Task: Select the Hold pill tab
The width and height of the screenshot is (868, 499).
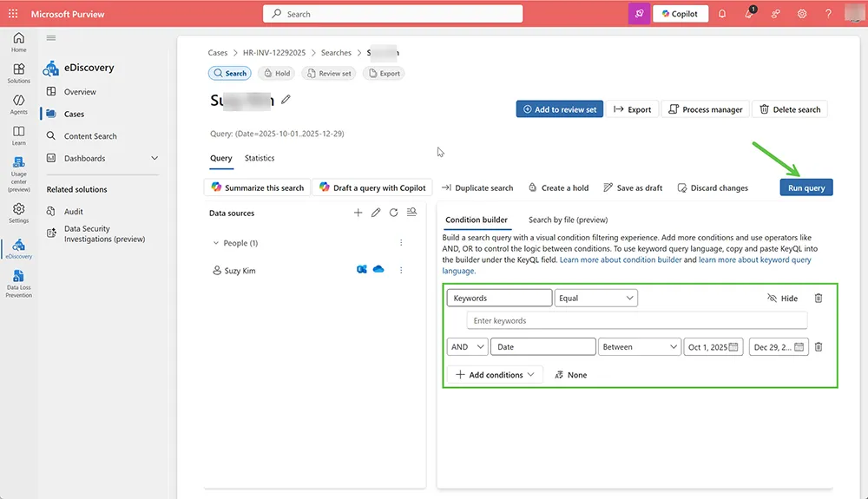Action: tap(276, 73)
